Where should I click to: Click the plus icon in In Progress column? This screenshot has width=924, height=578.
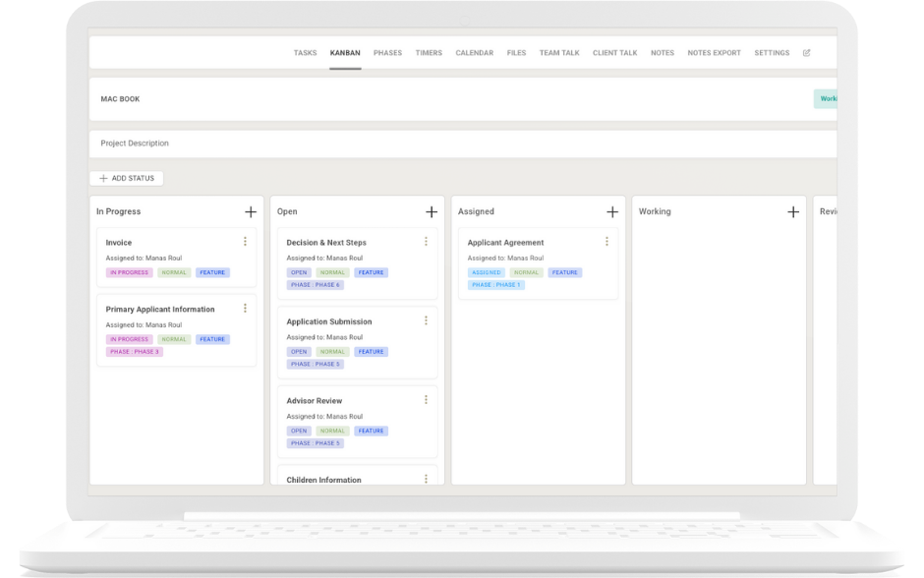coord(251,211)
